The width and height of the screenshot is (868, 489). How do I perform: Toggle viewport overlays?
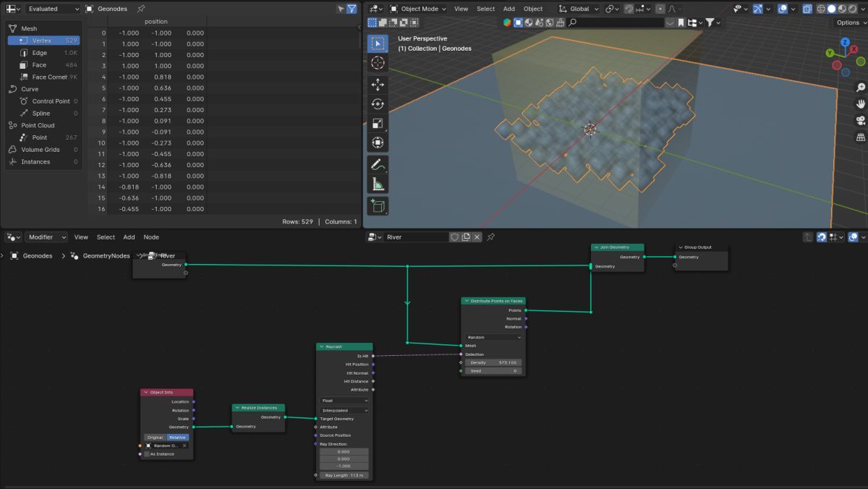pos(783,9)
